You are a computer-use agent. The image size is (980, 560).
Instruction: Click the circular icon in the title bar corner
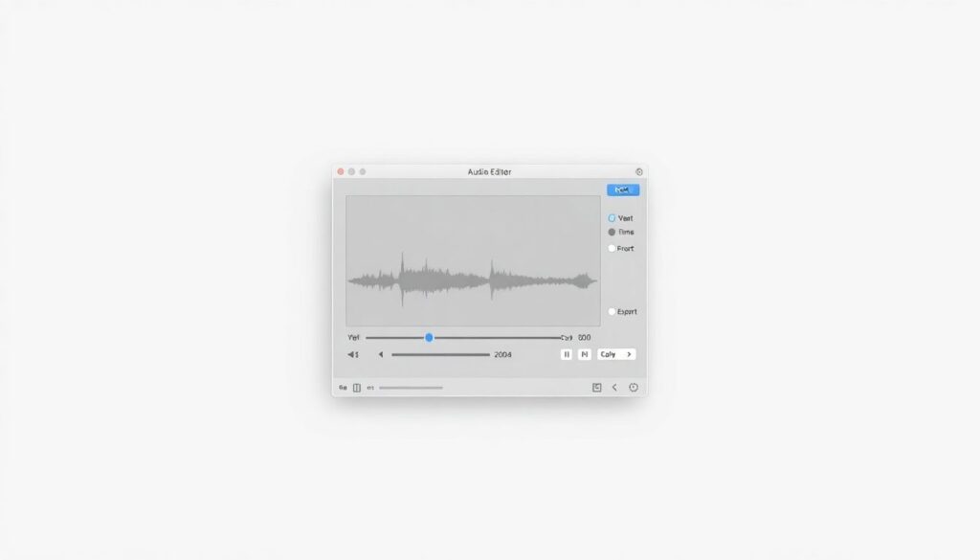[x=638, y=171]
